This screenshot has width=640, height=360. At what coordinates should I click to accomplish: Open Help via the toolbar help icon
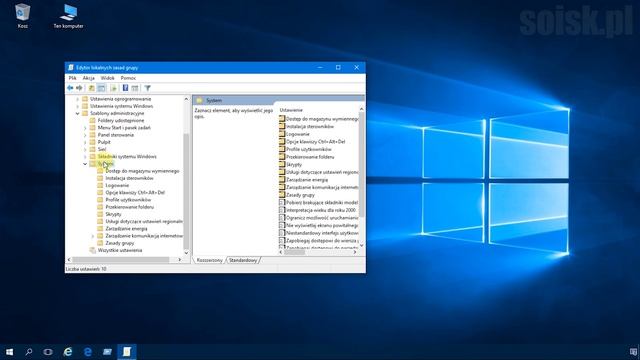[125, 88]
